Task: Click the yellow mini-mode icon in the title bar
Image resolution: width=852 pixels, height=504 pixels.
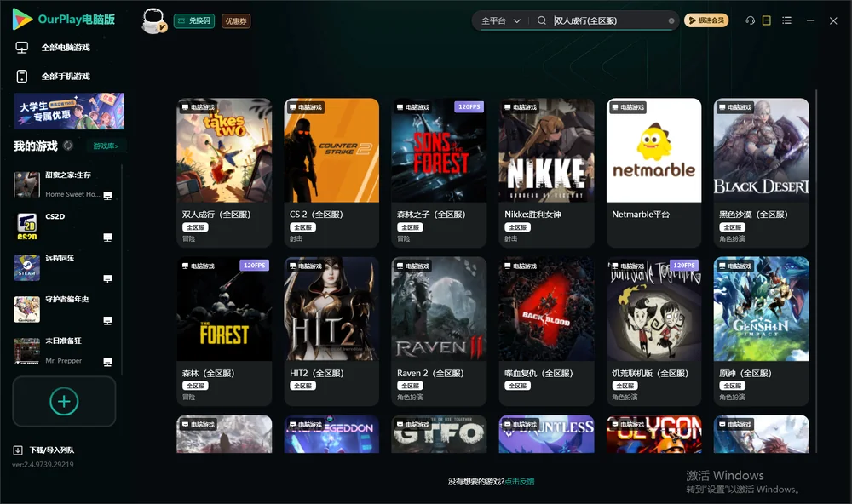Action: (766, 20)
